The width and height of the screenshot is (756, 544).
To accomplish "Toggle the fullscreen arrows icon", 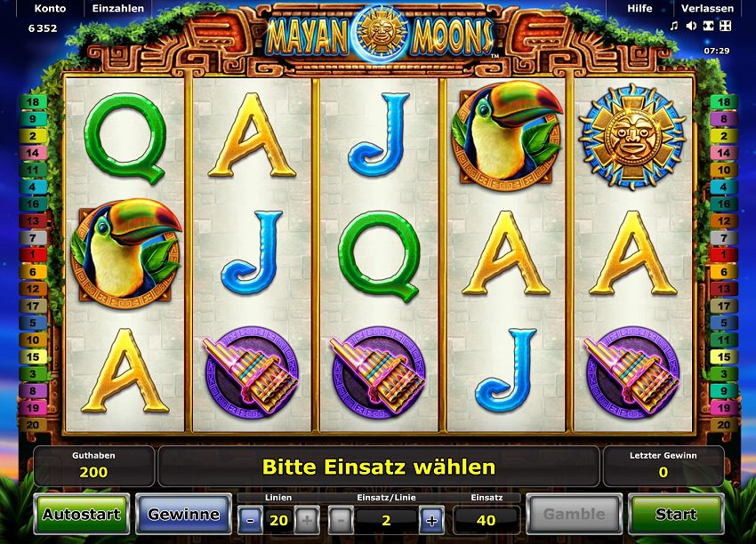I will click(x=725, y=26).
